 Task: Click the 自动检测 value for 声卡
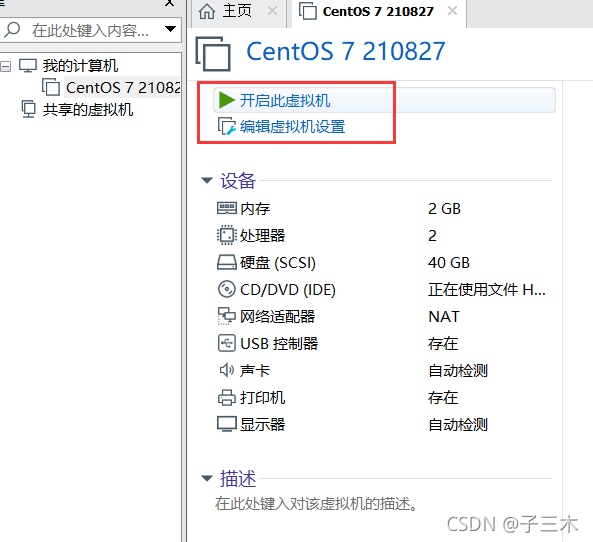tap(458, 371)
